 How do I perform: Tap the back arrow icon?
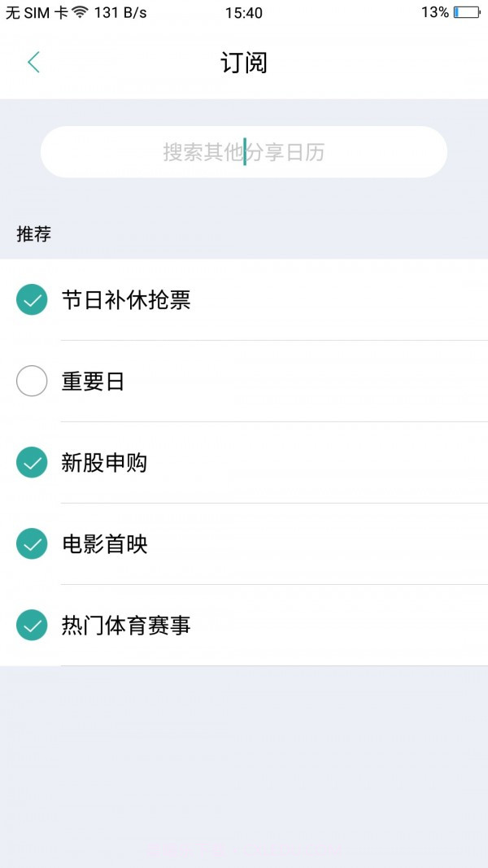(x=33, y=62)
